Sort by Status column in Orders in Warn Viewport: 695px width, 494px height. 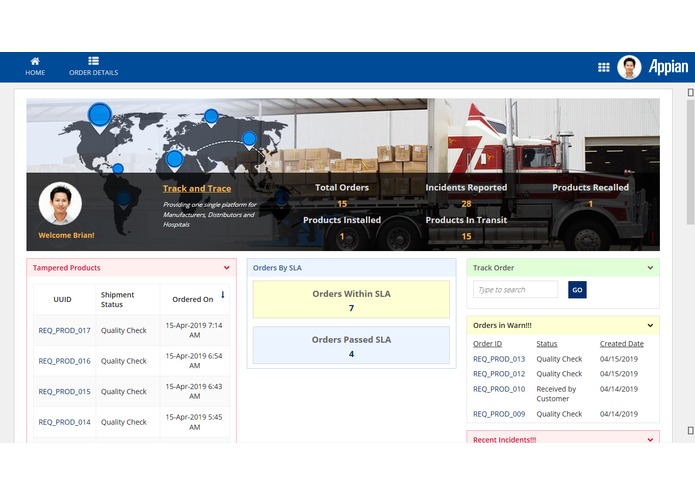[547, 343]
